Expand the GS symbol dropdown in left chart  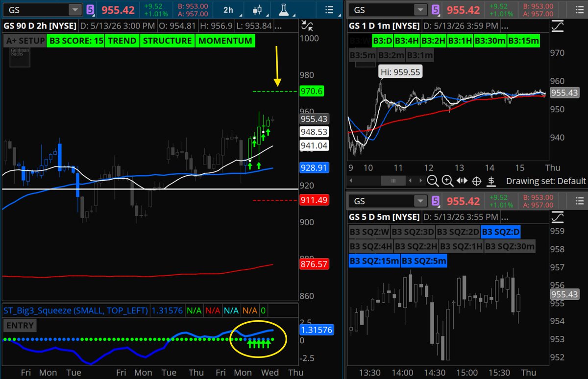click(74, 10)
